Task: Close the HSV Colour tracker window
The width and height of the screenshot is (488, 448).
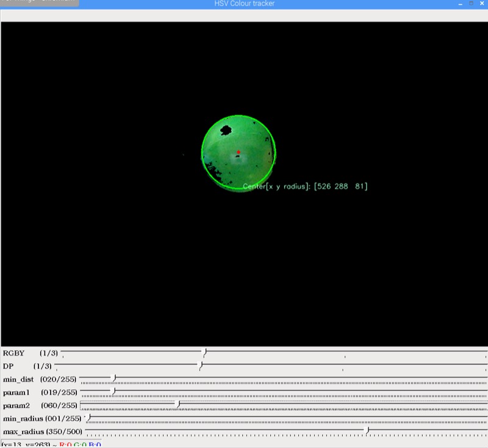Action: 482,4
